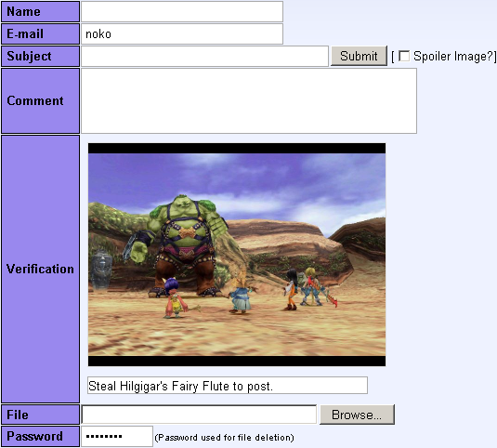497x448 pixels.
Task: Click the 'Steal Hilgigar's Fairy Flute' verification field
Action: tap(228, 386)
